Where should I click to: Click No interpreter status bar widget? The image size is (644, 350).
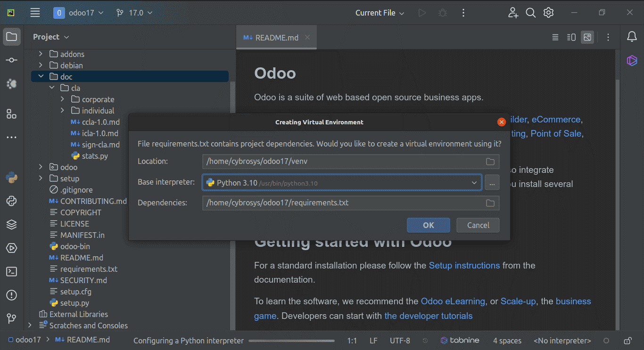(562, 341)
